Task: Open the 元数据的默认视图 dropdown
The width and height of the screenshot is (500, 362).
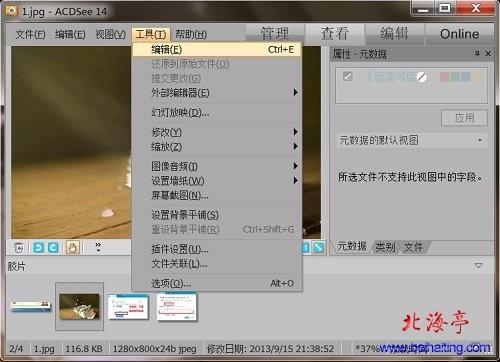Action: click(412, 140)
